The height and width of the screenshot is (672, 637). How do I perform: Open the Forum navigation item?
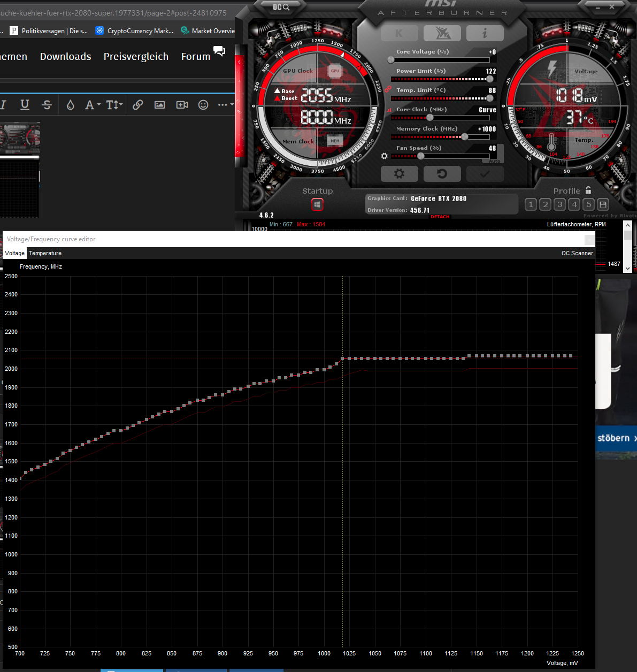pos(196,57)
